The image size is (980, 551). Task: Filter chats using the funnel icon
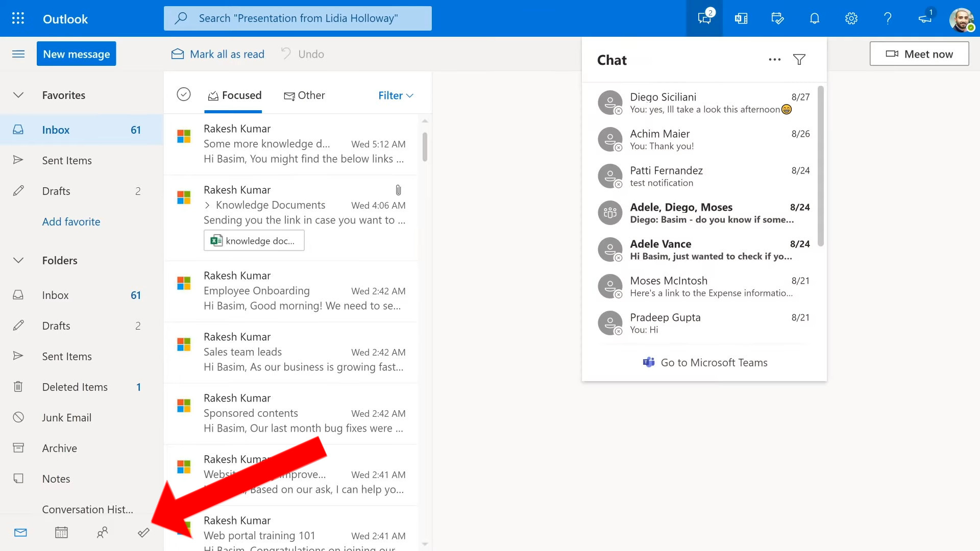click(x=799, y=59)
